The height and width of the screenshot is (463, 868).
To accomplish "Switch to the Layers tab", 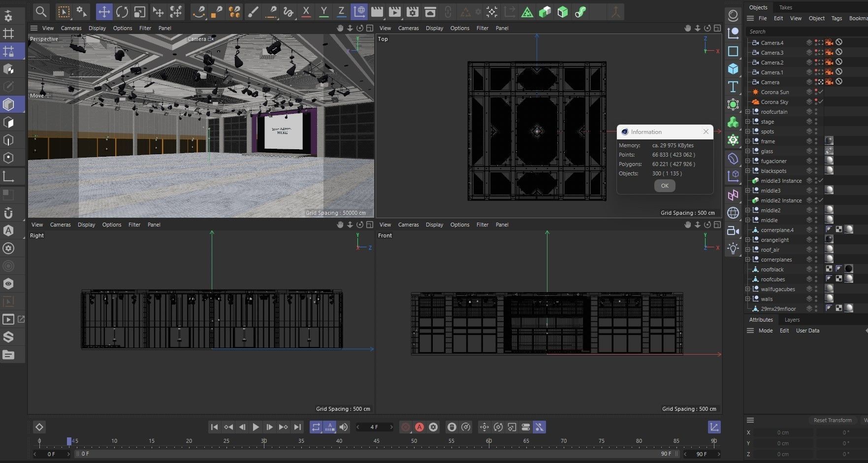I will pyautogui.click(x=792, y=320).
